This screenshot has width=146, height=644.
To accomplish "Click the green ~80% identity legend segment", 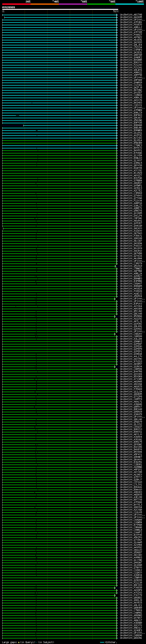I will point(101,4).
